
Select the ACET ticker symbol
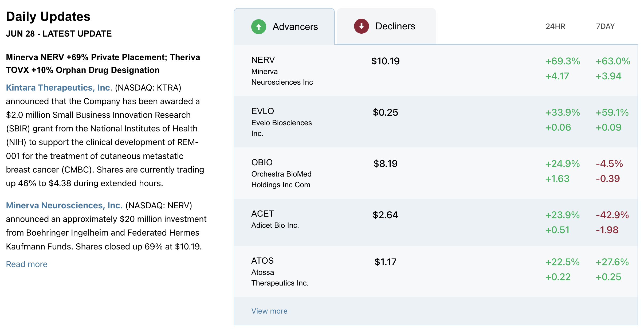pyautogui.click(x=262, y=214)
